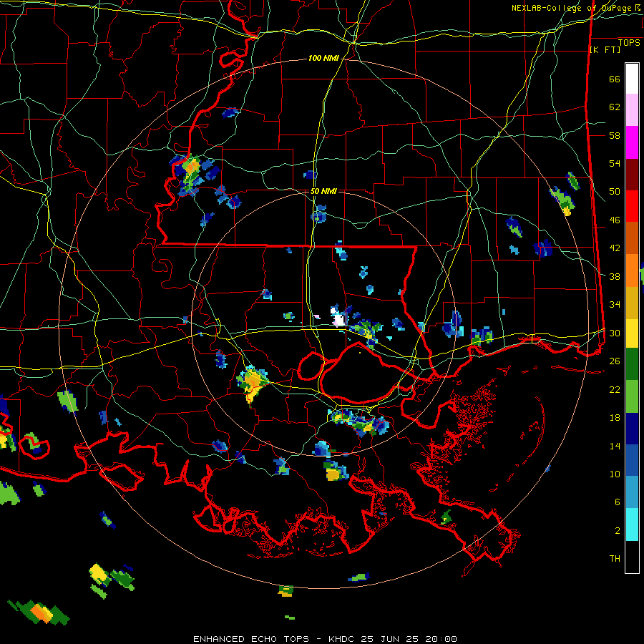Click the black TH swatch in the legend
This screenshot has width=644, height=644.
(x=632, y=557)
